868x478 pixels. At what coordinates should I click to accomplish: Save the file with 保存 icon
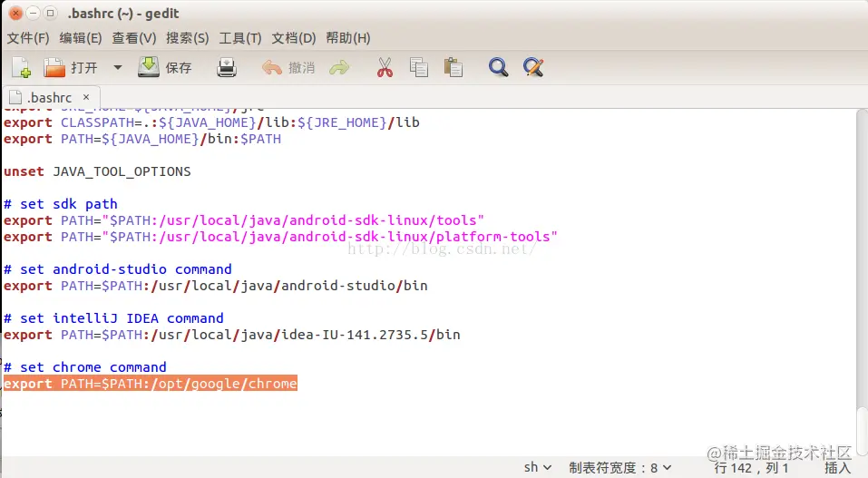[x=149, y=67]
